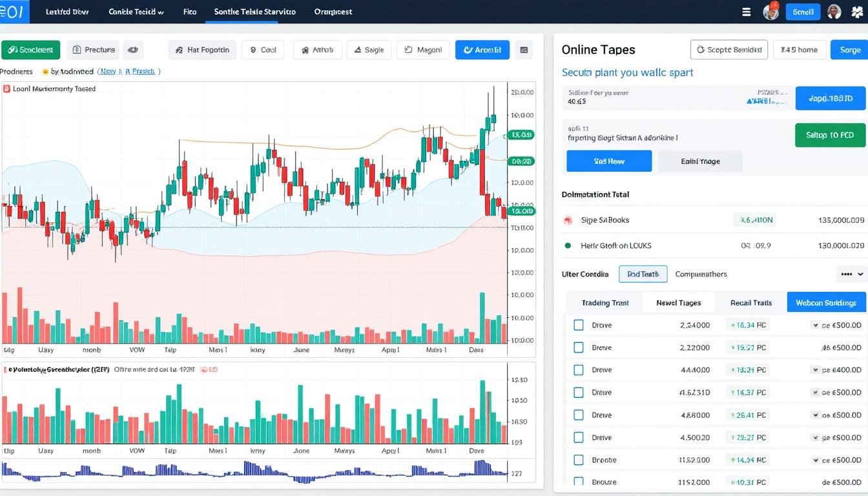The width and height of the screenshot is (868, 496).
Task: Click the blue Arcelit refresh tool
Action: pos(482,50)
